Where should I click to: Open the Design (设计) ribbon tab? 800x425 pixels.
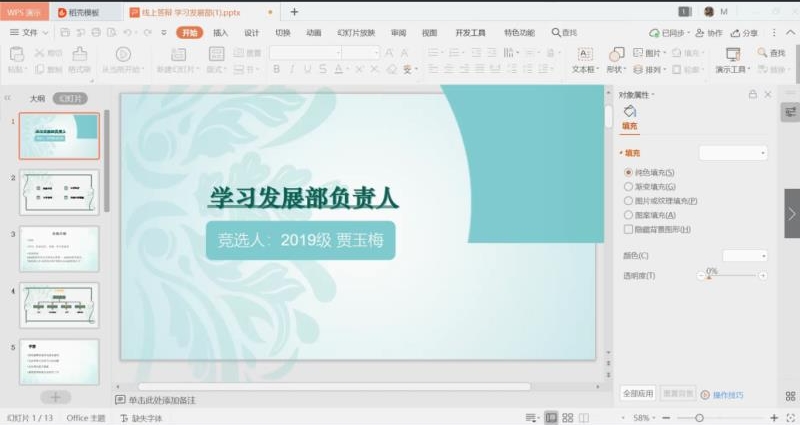click(x=251, y=33)
